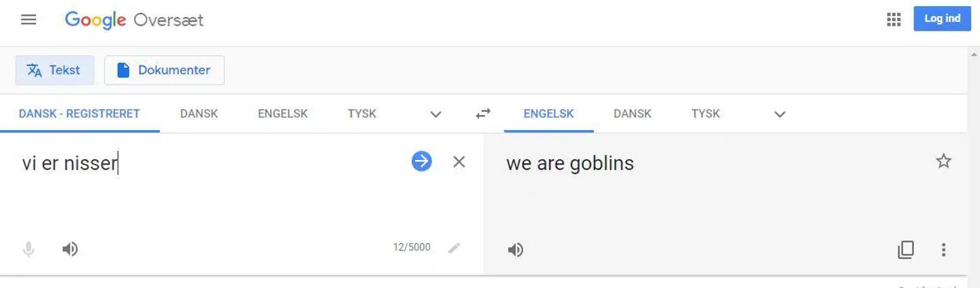980x288 pixels.
Task: Expand the source language dropdown
Action: coord(436,114)
